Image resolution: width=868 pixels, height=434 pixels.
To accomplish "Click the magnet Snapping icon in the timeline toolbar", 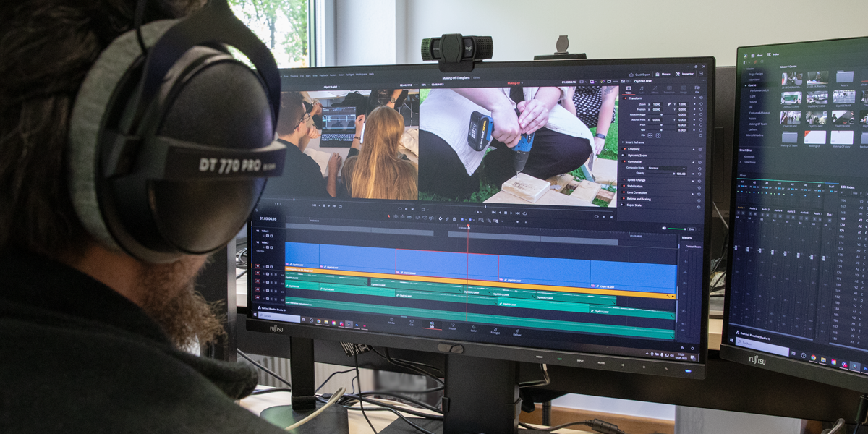I will tap(441, 218).
